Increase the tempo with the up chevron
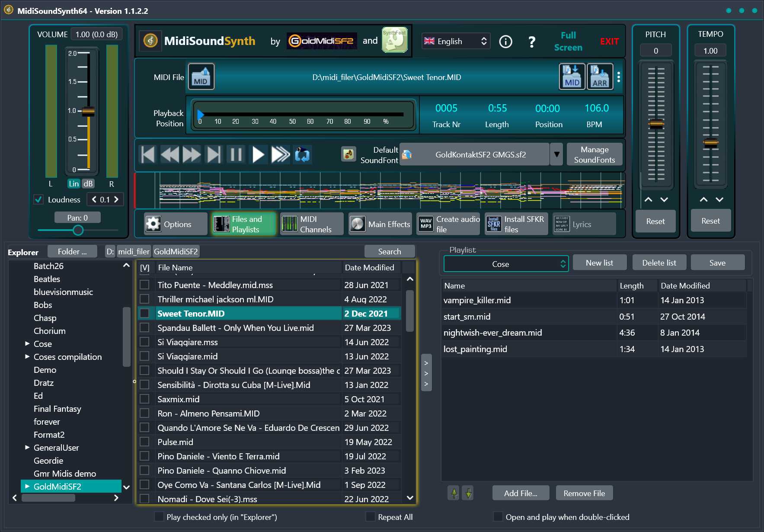 (x=703, y=199)
